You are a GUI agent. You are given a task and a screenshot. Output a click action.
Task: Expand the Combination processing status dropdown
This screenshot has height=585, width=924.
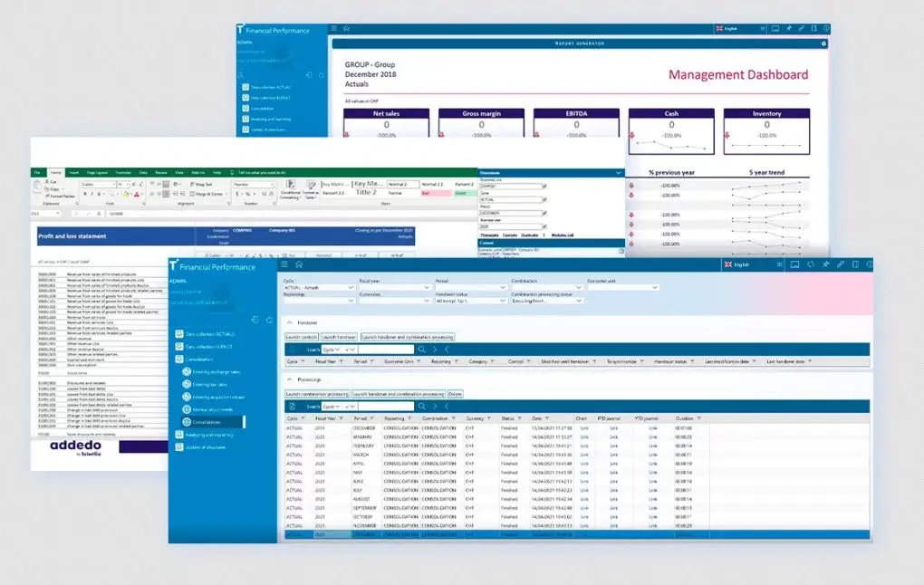544,300
